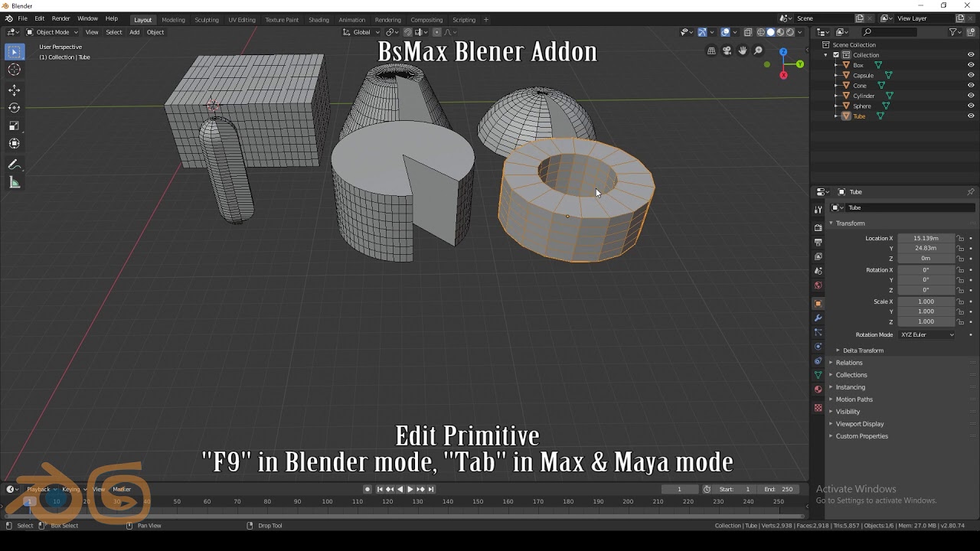This screenshot has width=980, height=551.
Task: Open the World properties tab
Action: point(818,285)
